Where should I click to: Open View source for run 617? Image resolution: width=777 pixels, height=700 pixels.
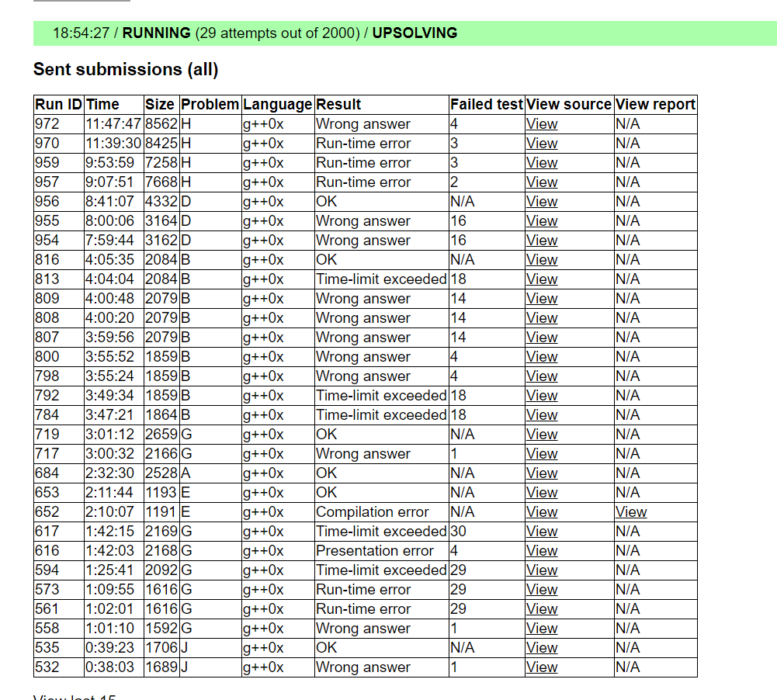coord(541,532)
